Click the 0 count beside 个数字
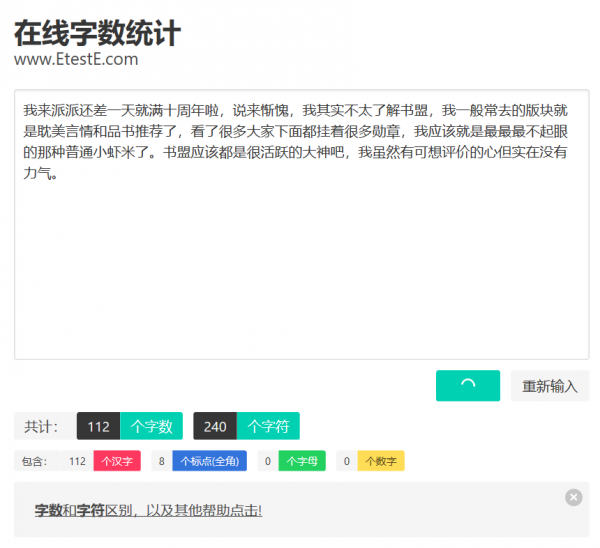Viewport: 600px width, 548px height. 347,461
